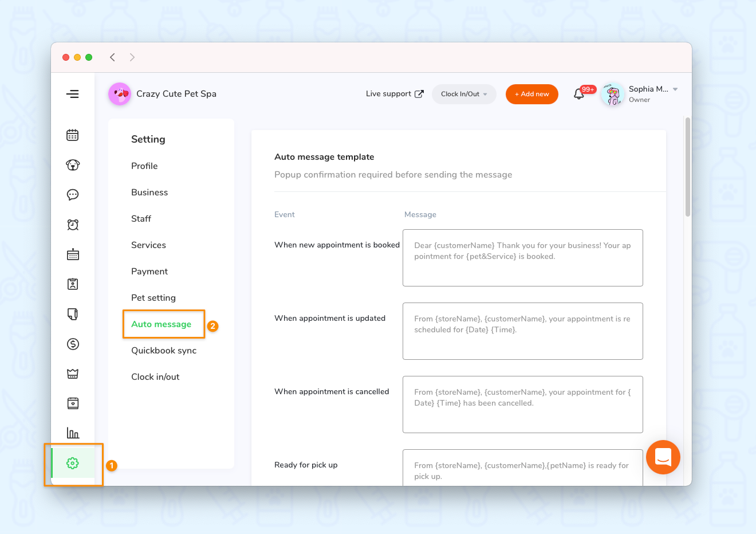Click the Event column header
The height and width of the screenshot is (534, 756).
285,215
